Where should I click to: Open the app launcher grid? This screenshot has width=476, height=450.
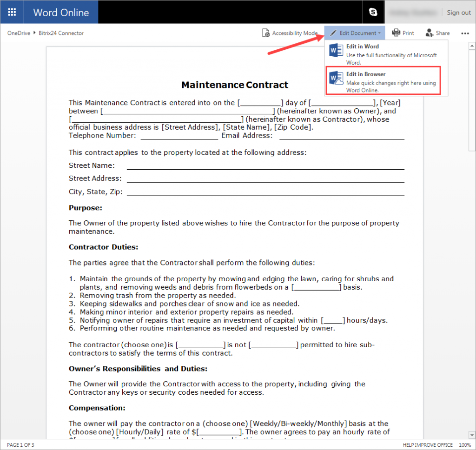click(12, 12)
